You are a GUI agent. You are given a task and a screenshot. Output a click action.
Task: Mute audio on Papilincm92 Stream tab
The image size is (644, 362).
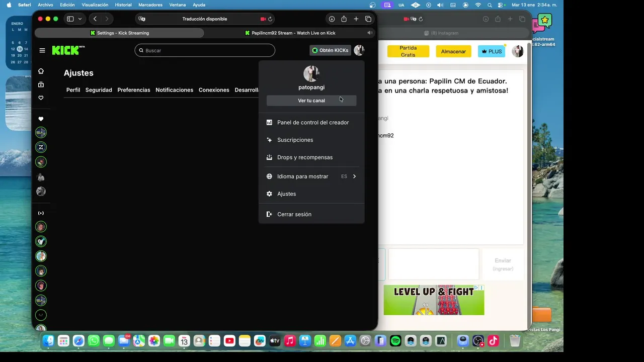(x=370, y=33)
